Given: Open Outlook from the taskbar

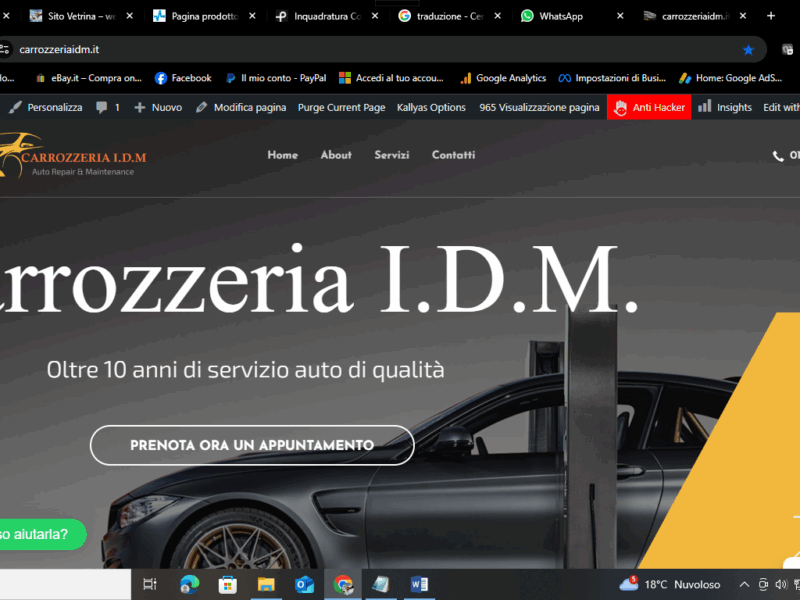Looking at the screenshot, I should pyautogui.click(x=303, y=584).
